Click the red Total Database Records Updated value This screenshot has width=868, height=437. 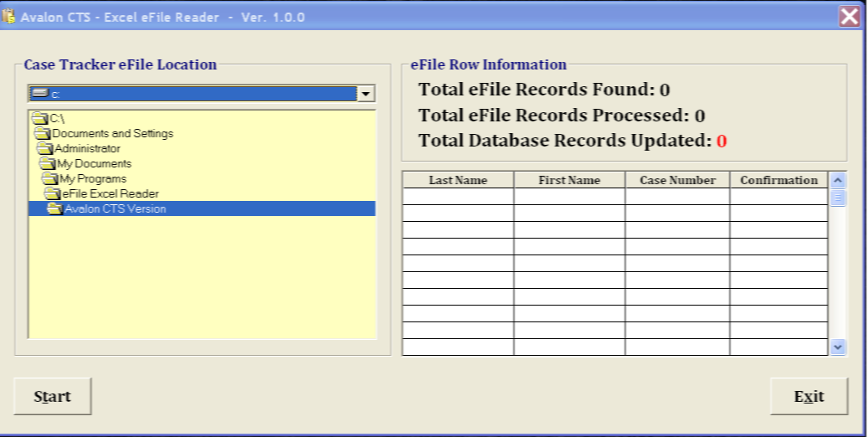(x=721, y=141)
